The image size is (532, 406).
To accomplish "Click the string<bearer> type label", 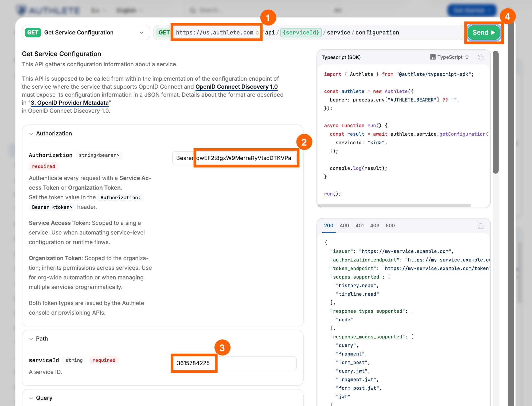I will click(x=99, y=155).
